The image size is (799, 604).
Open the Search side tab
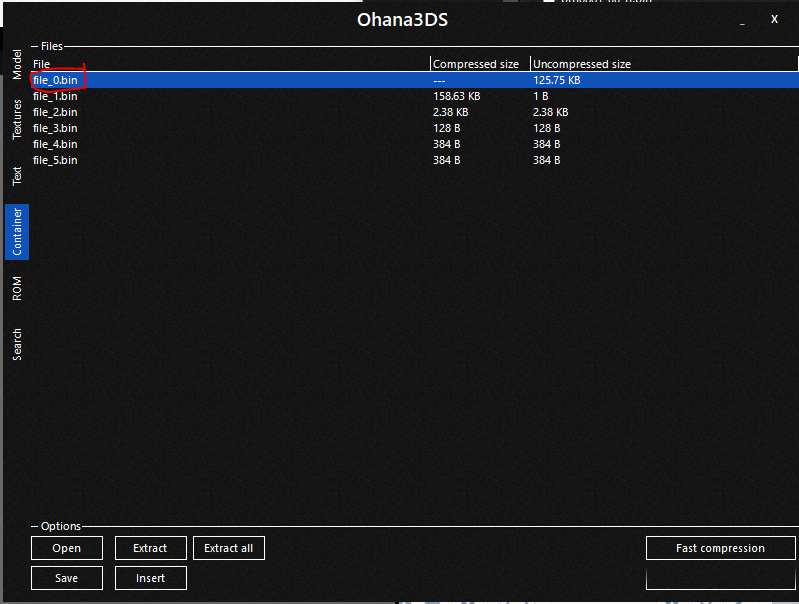point(17,345)
